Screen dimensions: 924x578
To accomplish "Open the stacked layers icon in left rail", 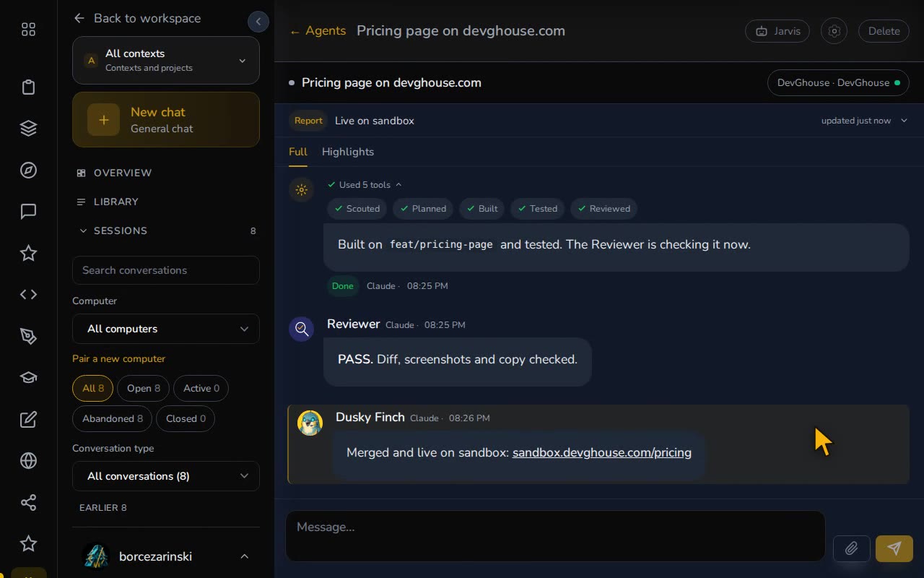I will click(28, 129).
